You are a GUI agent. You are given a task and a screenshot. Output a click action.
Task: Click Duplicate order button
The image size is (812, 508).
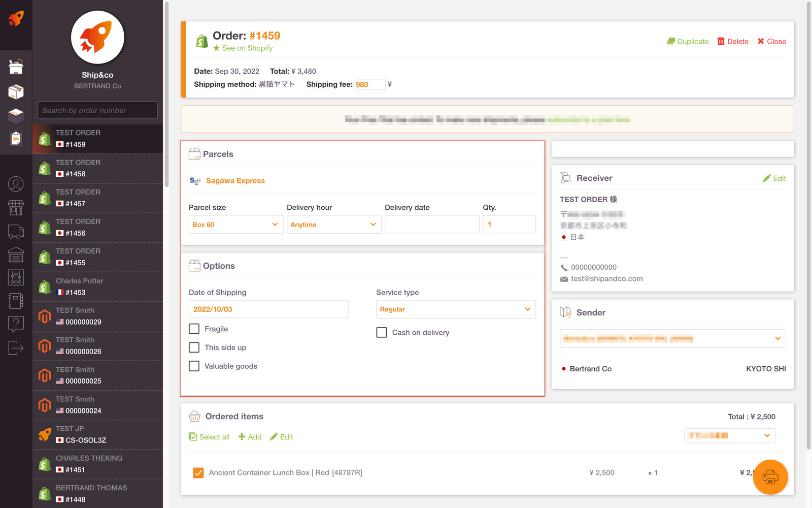click(687, 42)
